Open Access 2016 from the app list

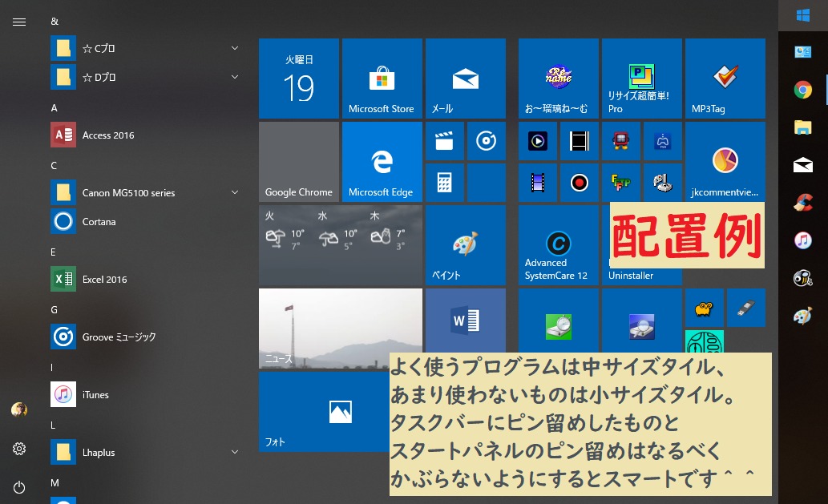146,135
